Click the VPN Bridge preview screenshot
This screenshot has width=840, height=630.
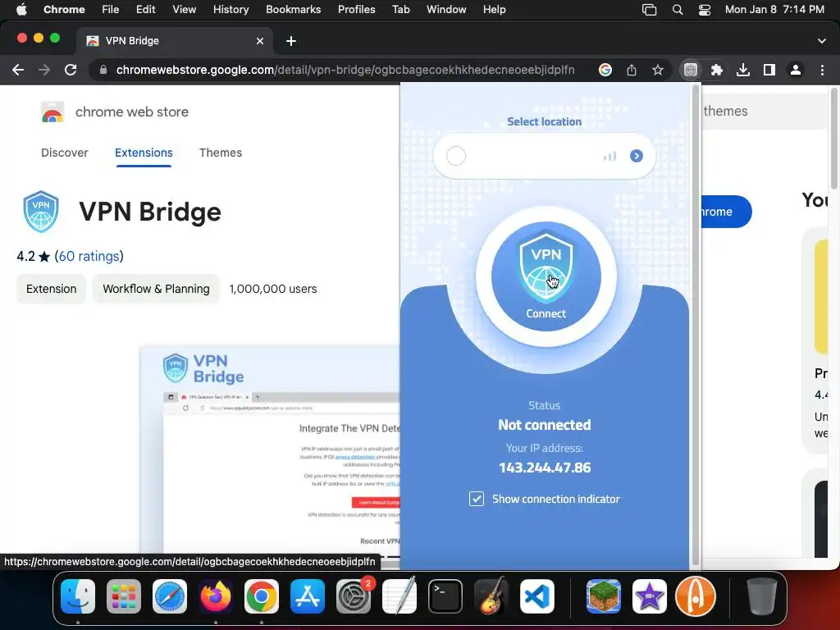270,450
